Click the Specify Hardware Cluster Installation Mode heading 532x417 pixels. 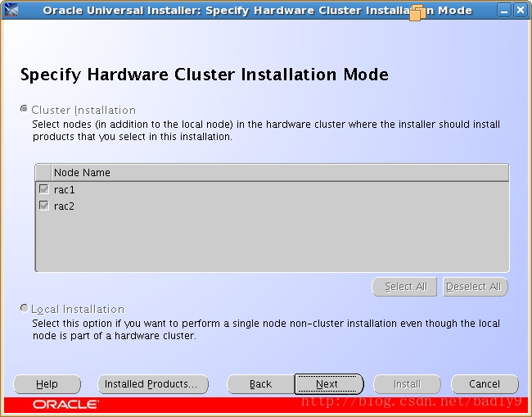pyautogui.click(x=205, y=75)
